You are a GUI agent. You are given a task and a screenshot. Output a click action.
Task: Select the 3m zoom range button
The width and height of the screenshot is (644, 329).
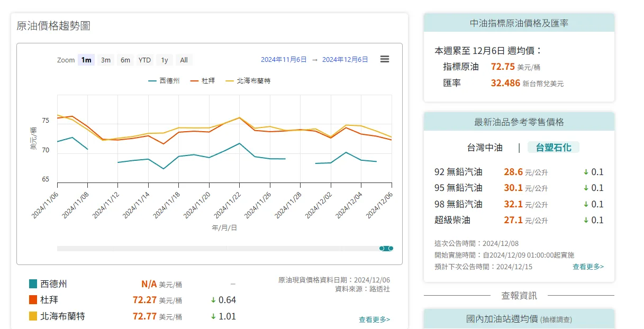pos(106,60)
